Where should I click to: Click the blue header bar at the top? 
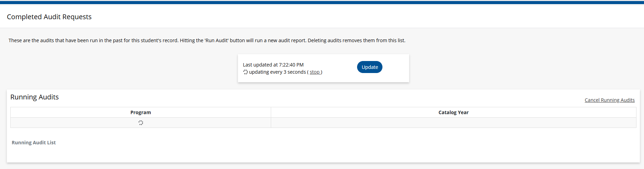pos(322,2)
